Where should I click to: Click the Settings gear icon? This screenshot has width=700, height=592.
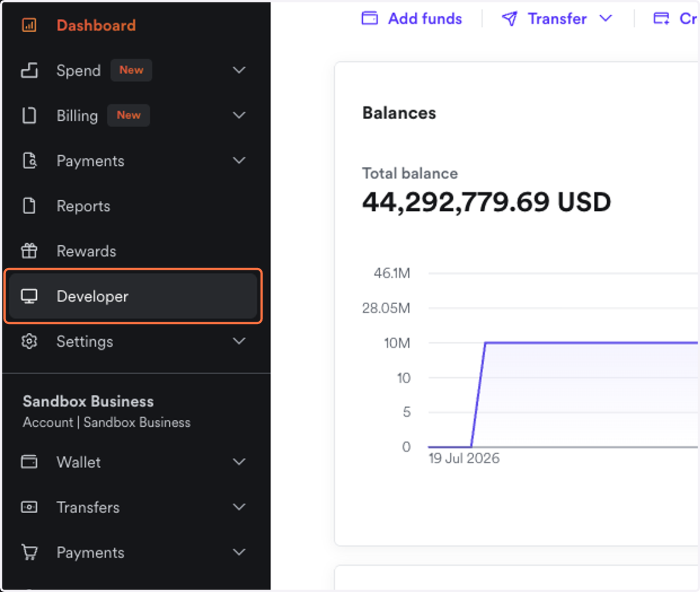point(29,342)
